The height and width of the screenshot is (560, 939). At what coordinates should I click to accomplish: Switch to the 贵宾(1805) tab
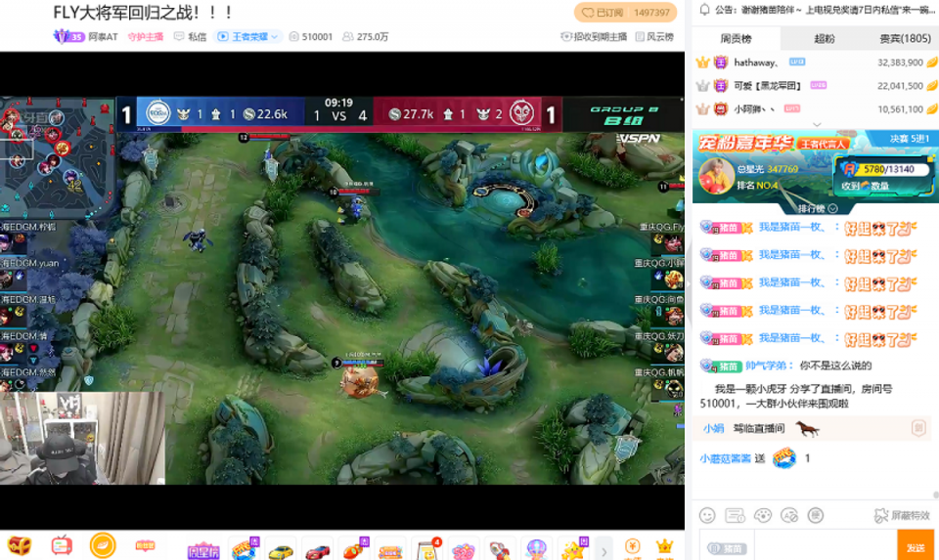click(905, 38)
